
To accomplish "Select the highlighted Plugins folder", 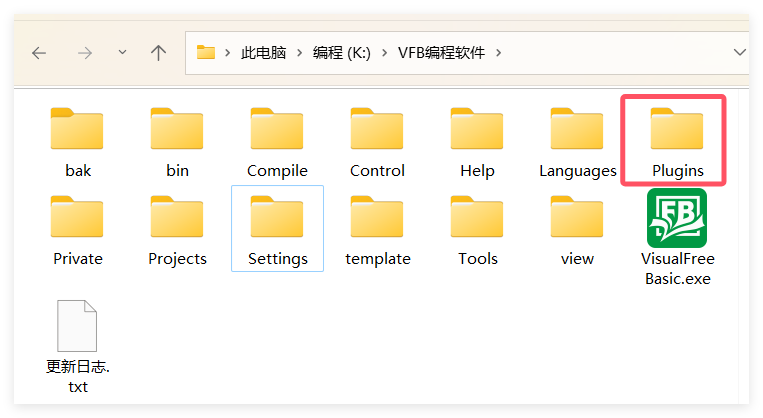I will 676,130.
